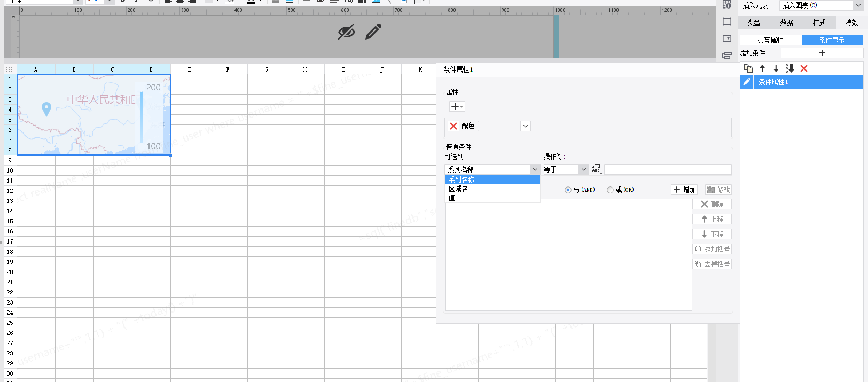Click the map chart in the sheet
This screenshot has height=382, width=868.
(94, 115)
